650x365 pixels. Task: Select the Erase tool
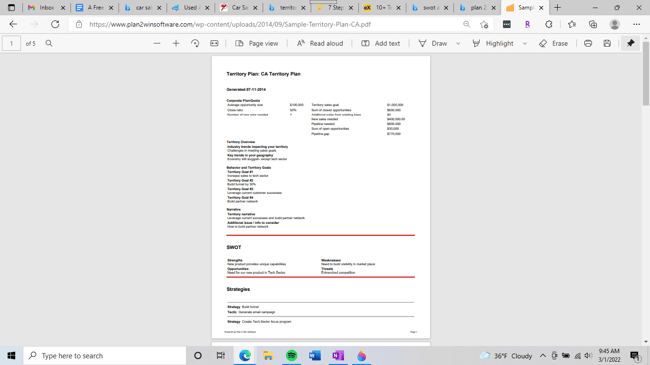(553, 43)
